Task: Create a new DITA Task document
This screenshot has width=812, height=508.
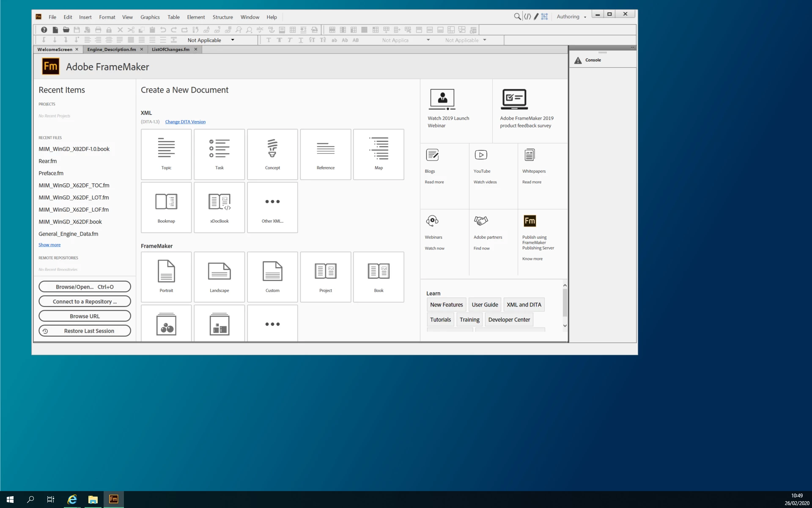Action: coord(219,154)
